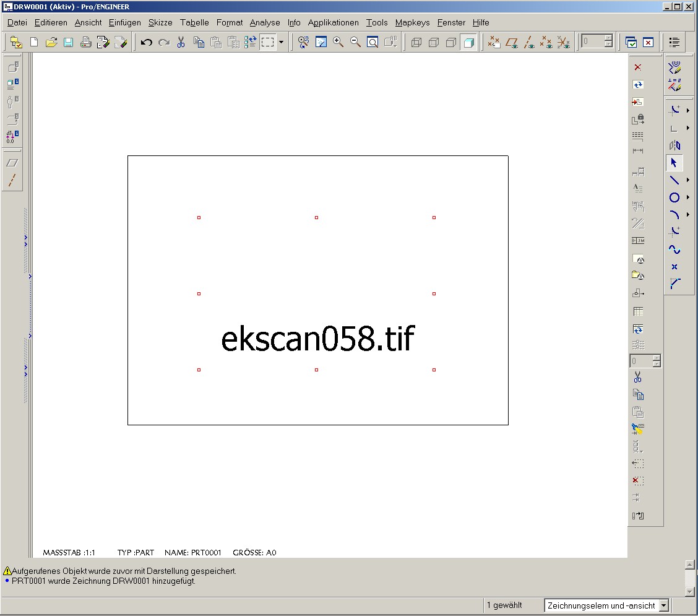Expand the Line tool flyout arrow
This screenshot has width=698, height=616.
coord(687,180)
